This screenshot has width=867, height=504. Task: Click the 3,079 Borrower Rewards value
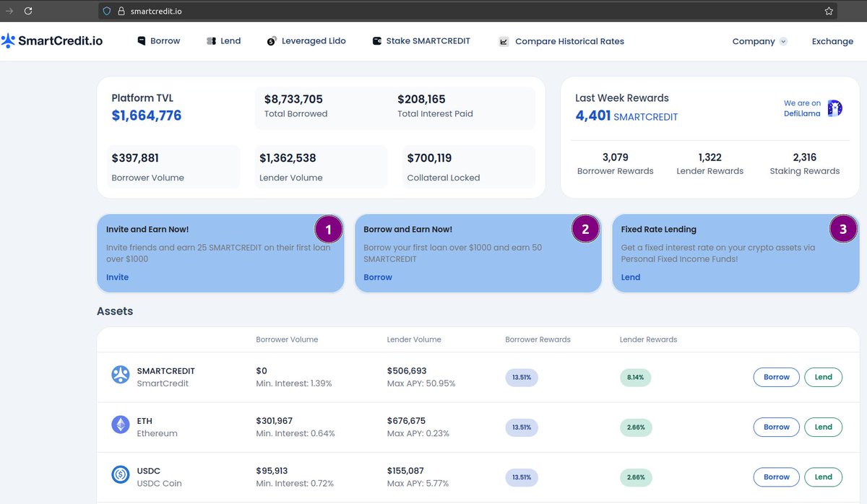pos(616,157)
